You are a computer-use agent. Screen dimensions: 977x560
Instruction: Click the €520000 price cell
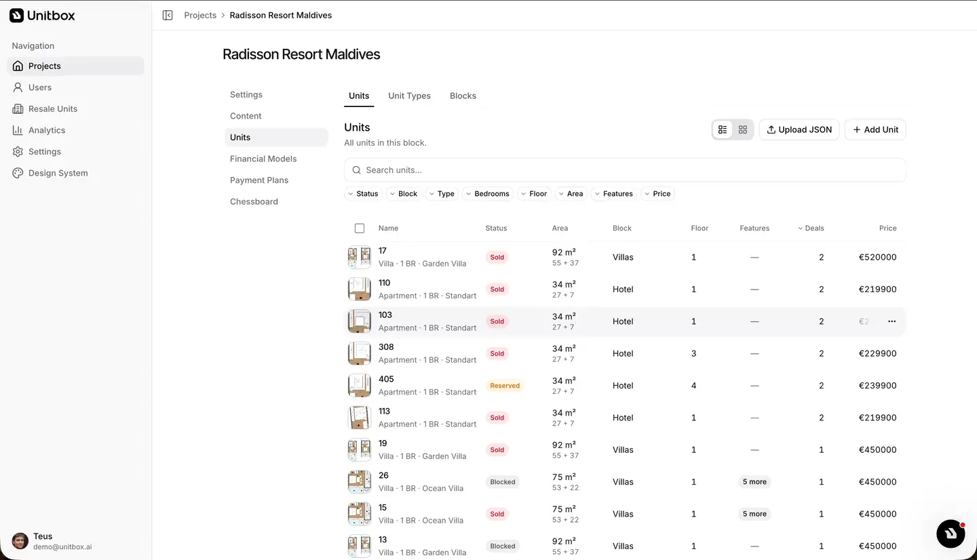click(877, 258)
